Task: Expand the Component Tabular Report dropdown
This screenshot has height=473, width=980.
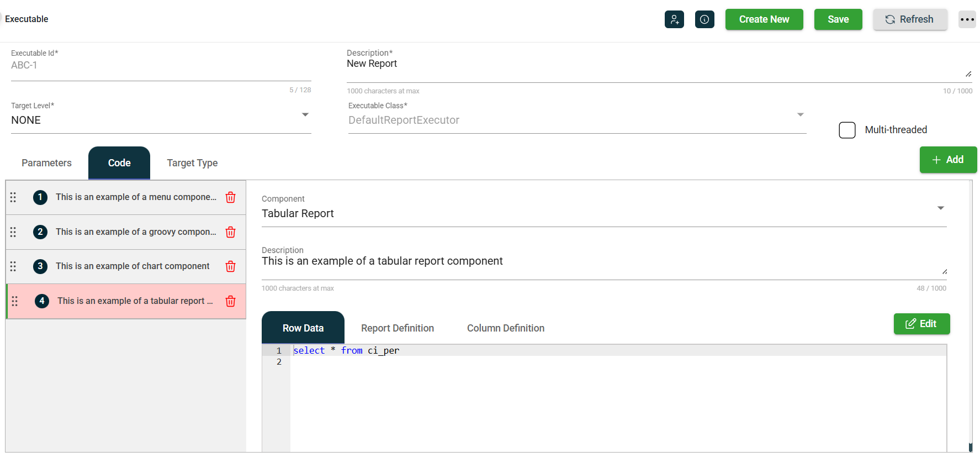Action: click(941, 208)
